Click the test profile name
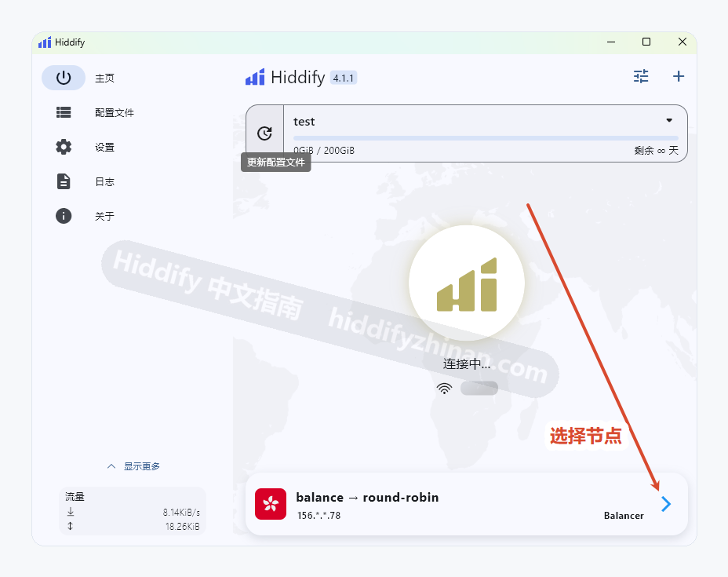The height and width of the screenshot is (577, 728). pos(304,122)
